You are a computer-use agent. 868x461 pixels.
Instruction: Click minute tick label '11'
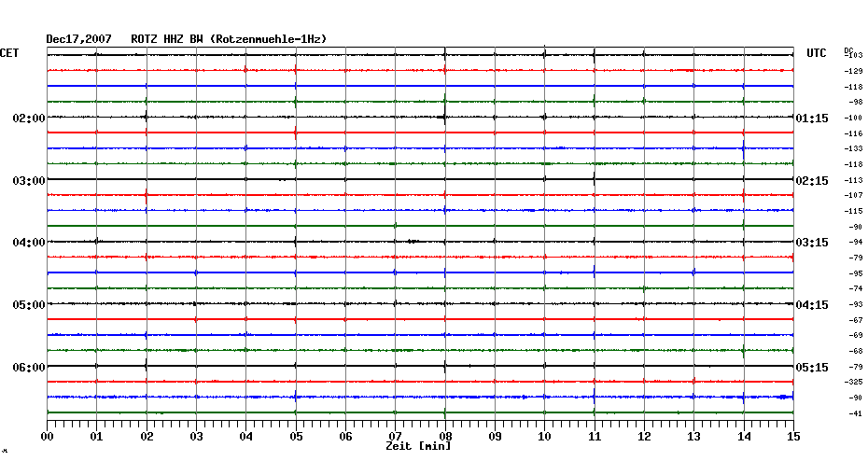pyautogui.click(x=595, y=437)
